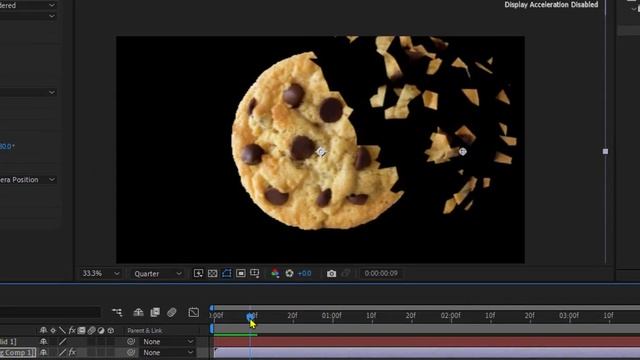Click the Quality column header icon

click(62, 331)
